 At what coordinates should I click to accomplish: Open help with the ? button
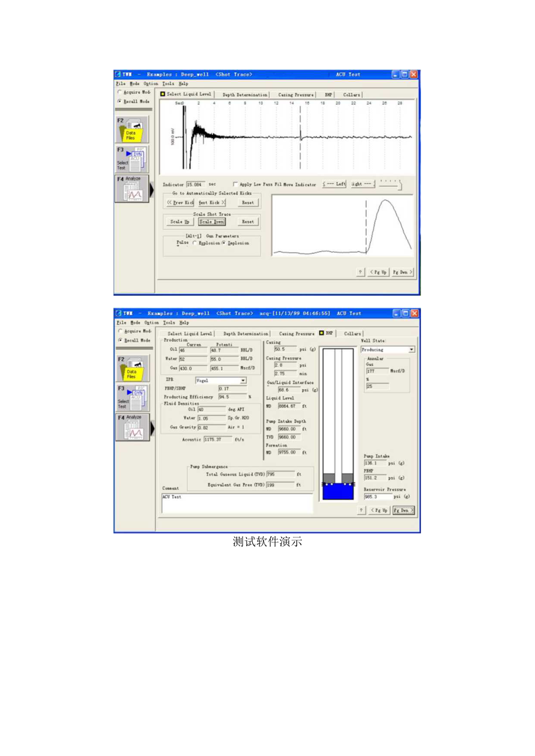[361, 271]
